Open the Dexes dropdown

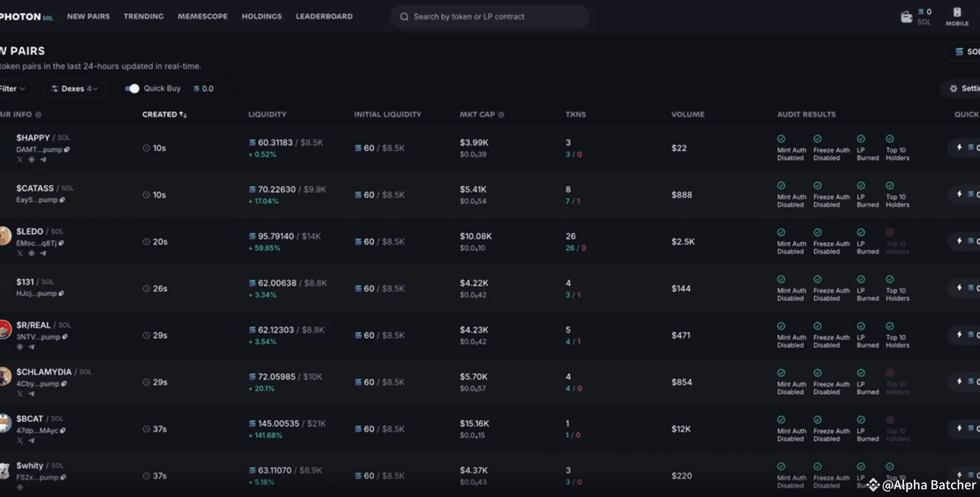tap(74, 88)
